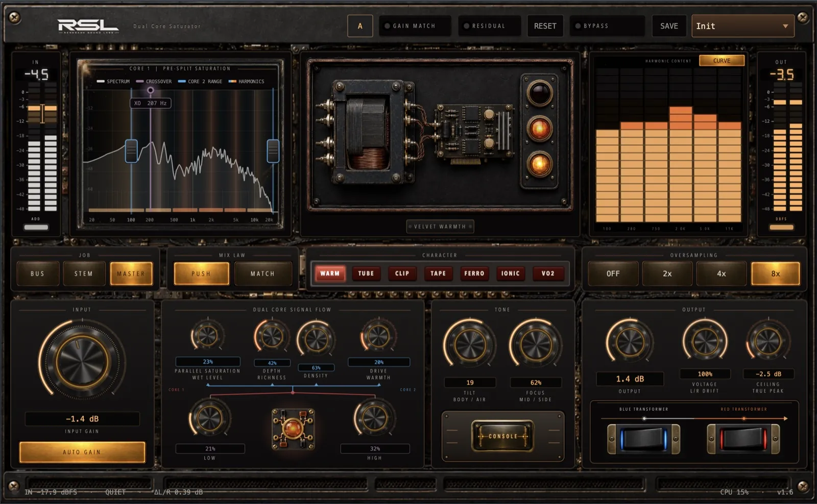Turn oversampling OFF
The image size is (817, 504).
tap(613, 273)
